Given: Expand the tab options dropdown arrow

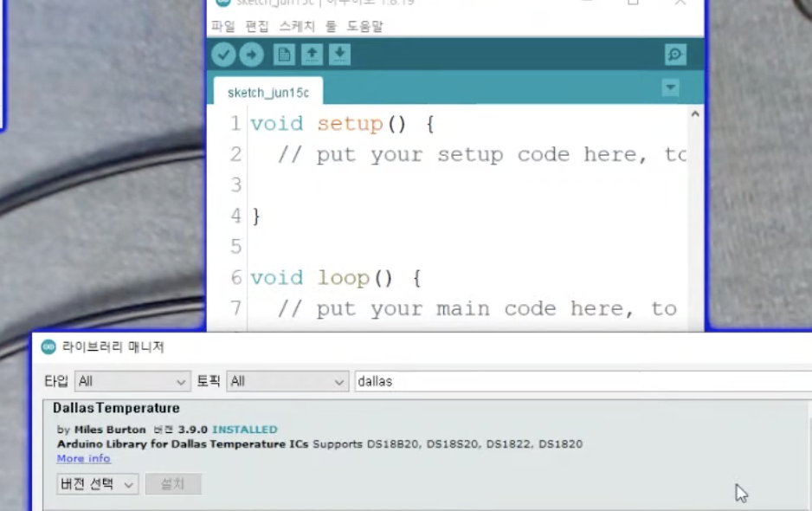Looking at the screenshot, I should 671,87.
